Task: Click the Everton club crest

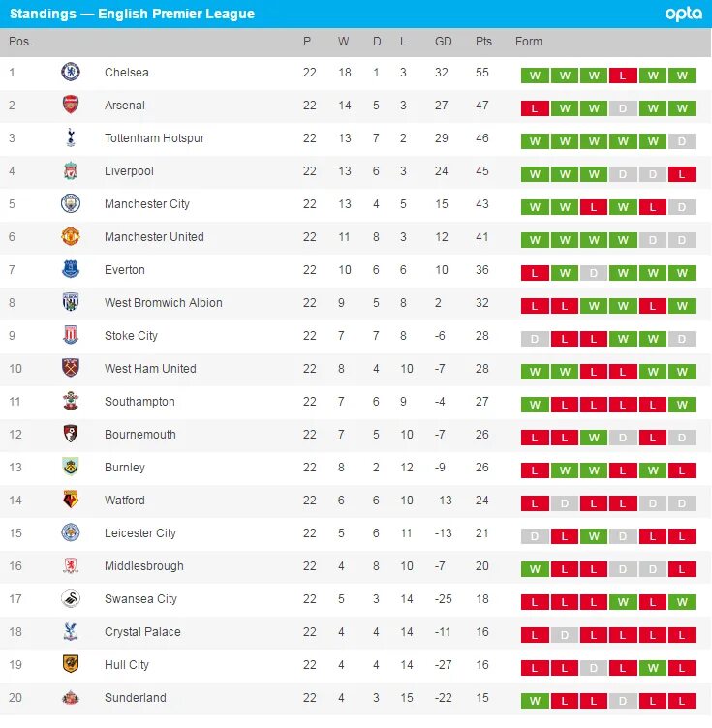Action: tap(71, 270)
